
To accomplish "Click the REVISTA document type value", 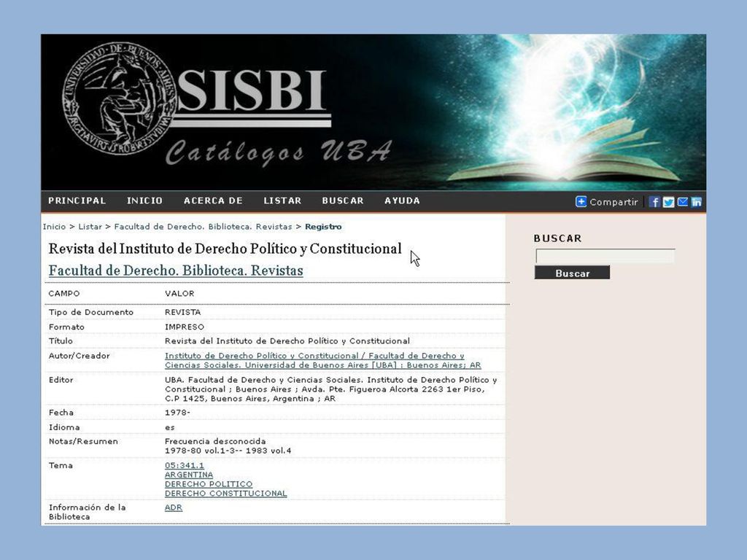I will point(182,312).
